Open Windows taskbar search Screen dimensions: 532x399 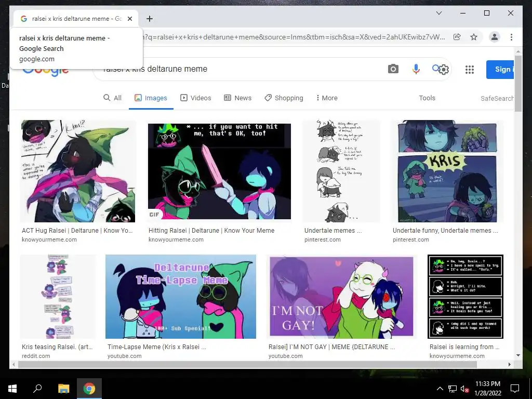pos(37,389)
